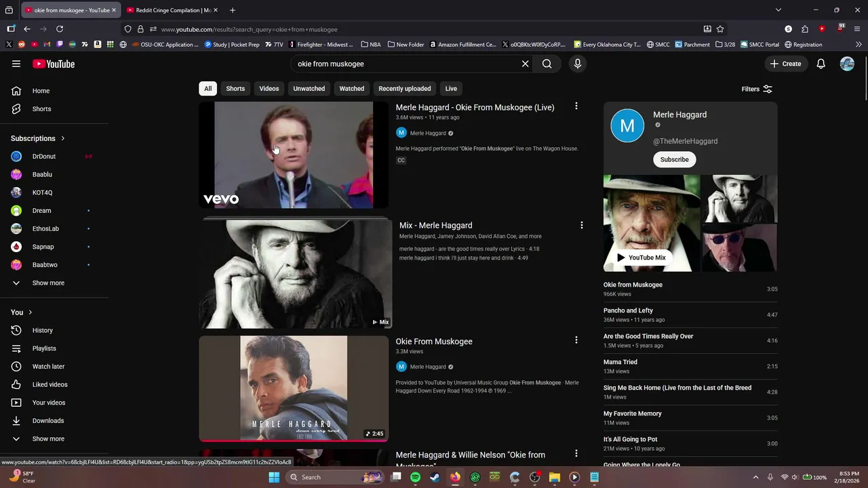
Task: Open volume control in system tray
Action: [x=795, y=477]
